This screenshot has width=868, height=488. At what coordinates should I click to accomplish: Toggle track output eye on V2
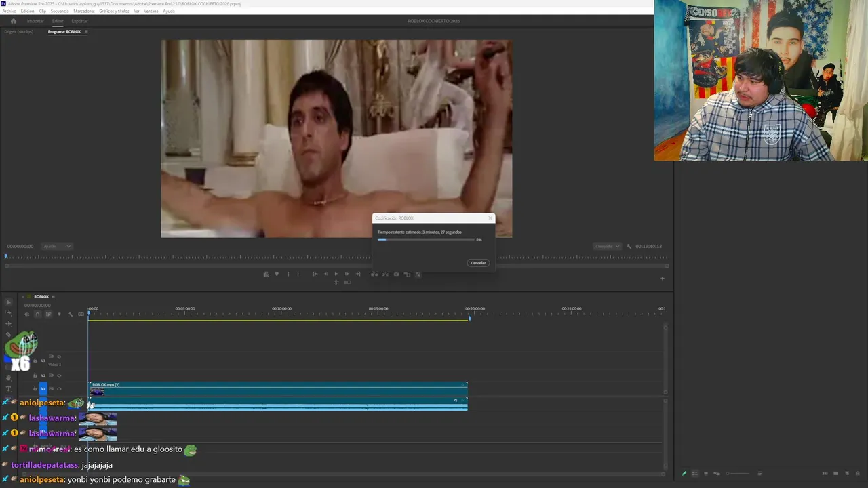59,375
